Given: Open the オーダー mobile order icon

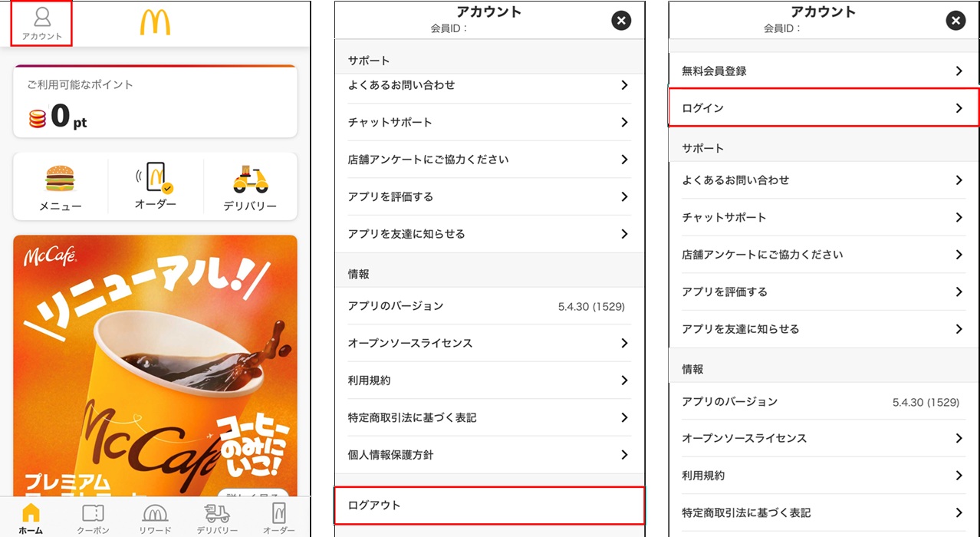Looking at the screenshot, I should [x=156, y=186].
